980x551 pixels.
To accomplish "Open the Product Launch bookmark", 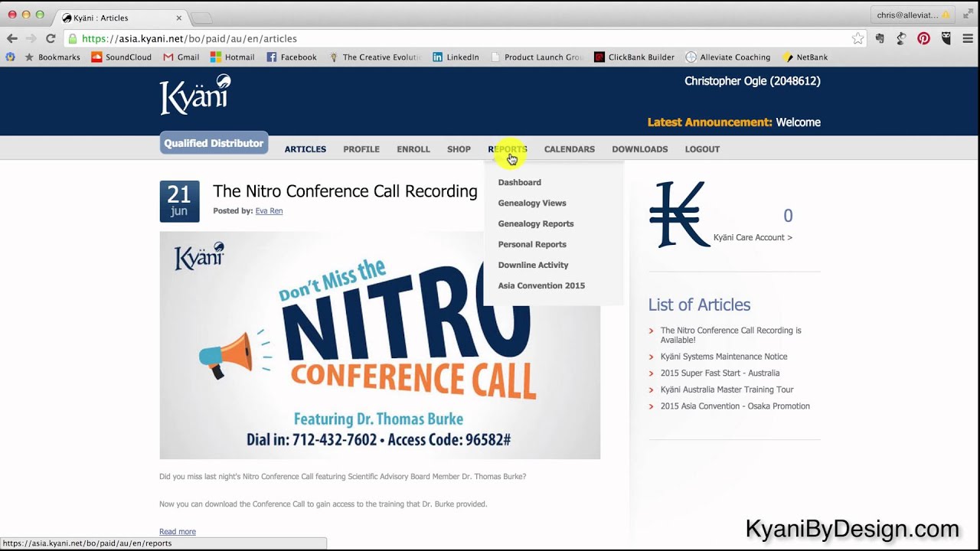I will coord(536,57).
